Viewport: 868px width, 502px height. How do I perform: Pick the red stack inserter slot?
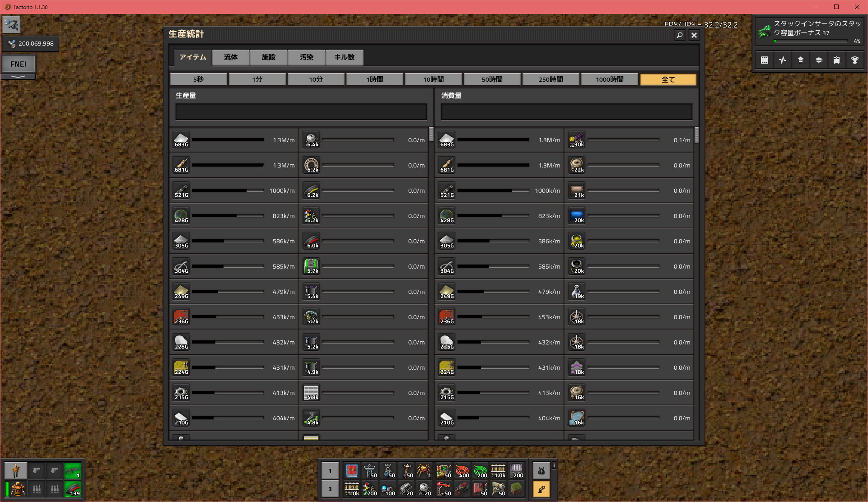pos(444,489)
